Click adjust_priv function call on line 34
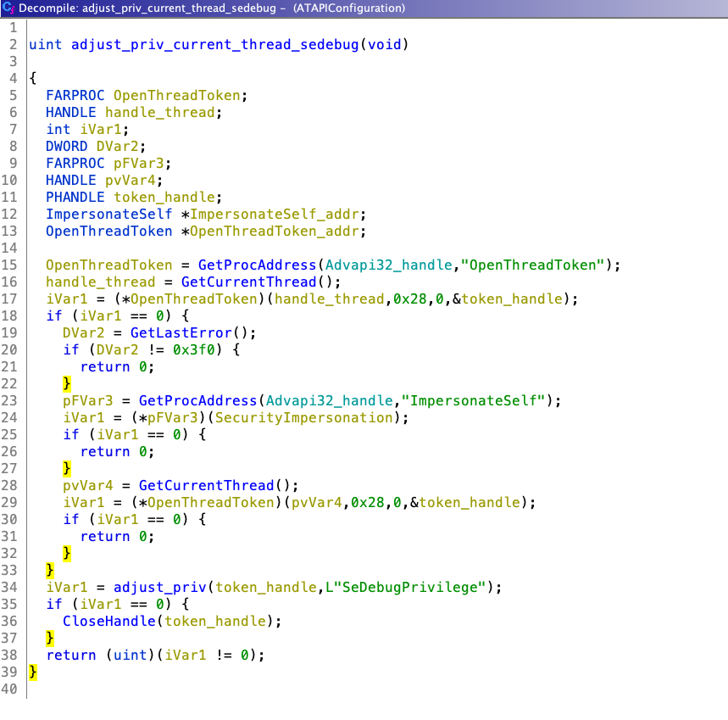 click(x=160, y=587)
